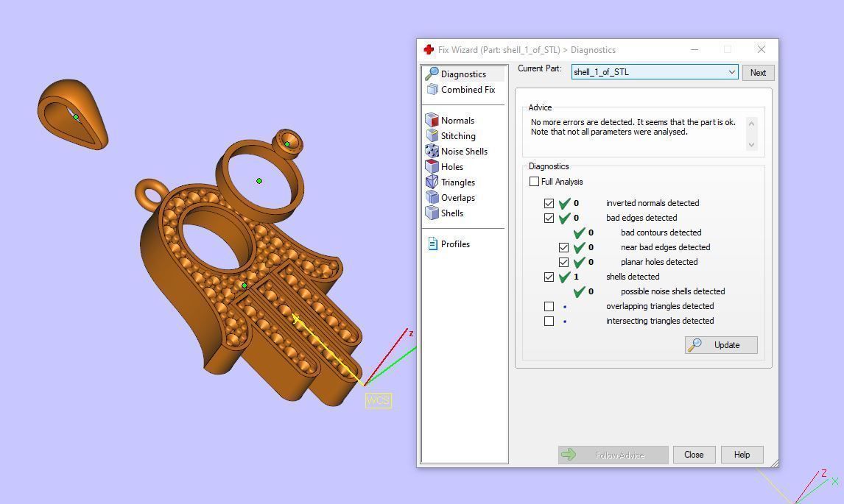Image resolution: width=844 pixels, height=504 pixels.
Task: Click the Profiles document icon
Action: pos(432,244)
